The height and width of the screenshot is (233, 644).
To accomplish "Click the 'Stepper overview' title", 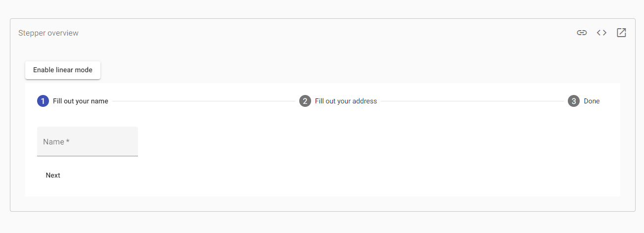I will (x=48, y=33).
